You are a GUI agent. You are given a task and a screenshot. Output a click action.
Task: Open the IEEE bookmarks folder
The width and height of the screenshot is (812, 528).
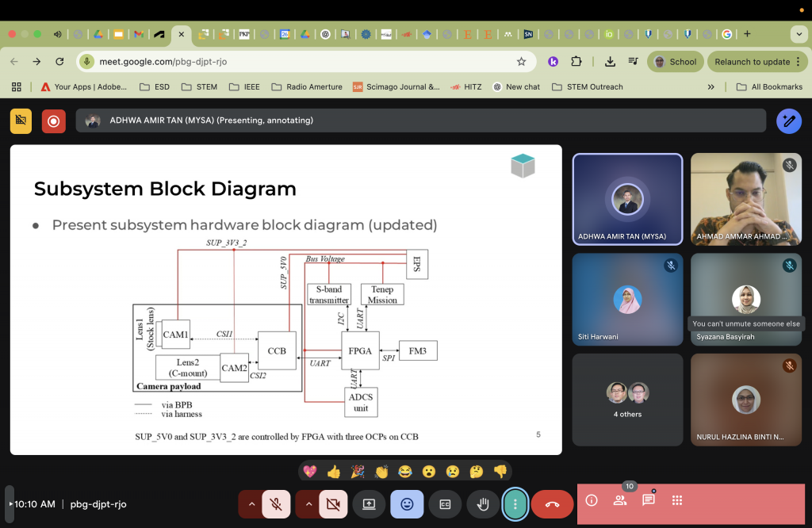244,87
